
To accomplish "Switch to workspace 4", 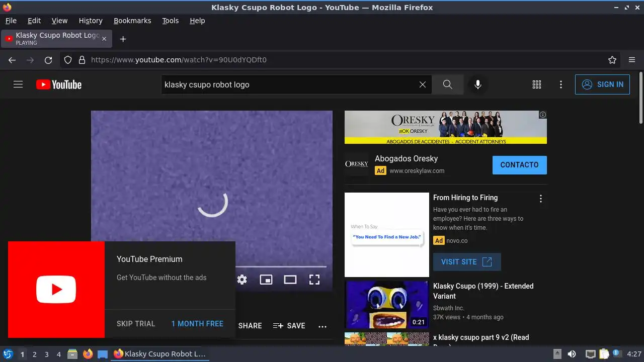I will click(59, 354).
